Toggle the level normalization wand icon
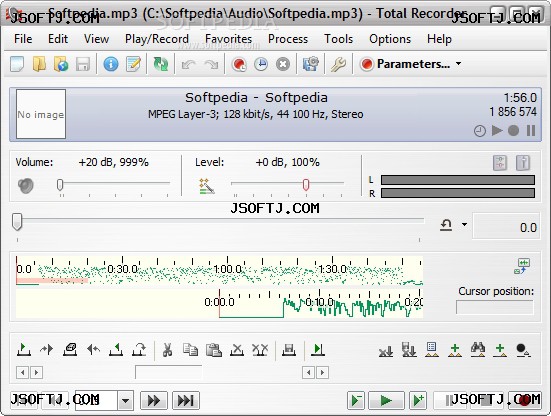Viewport: 551px width, 416px height. click(207, 186)
